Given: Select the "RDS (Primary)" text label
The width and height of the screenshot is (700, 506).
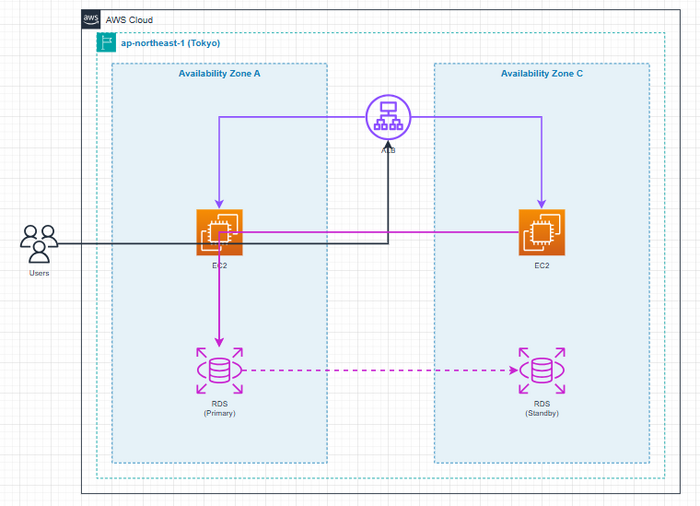Looking at the screenshot, I should click(x=219, y=407).
